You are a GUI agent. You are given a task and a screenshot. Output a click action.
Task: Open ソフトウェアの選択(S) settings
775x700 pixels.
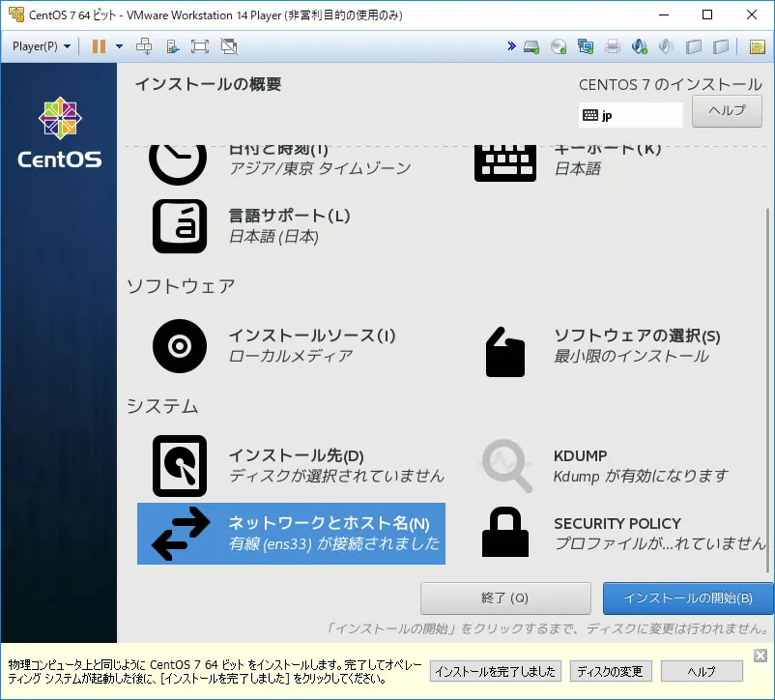pos(637,336)
